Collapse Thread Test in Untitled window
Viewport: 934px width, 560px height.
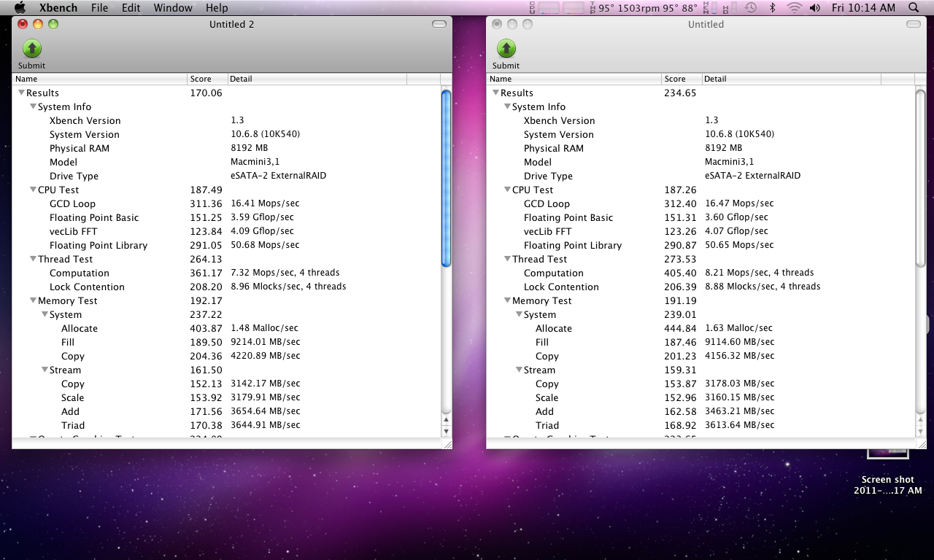click(507, 259)
